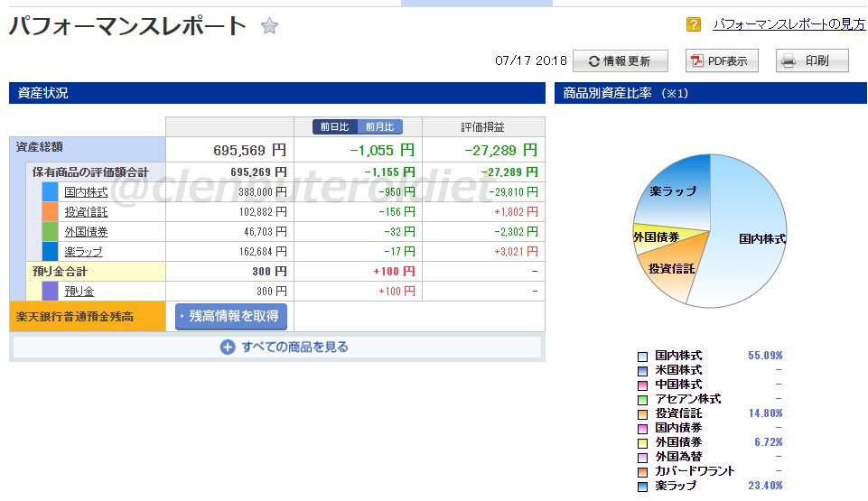Click 46,703 円 foreign bond value
Image resolution: width=868 pixels, height=501 pixels.
coord(266,232)
